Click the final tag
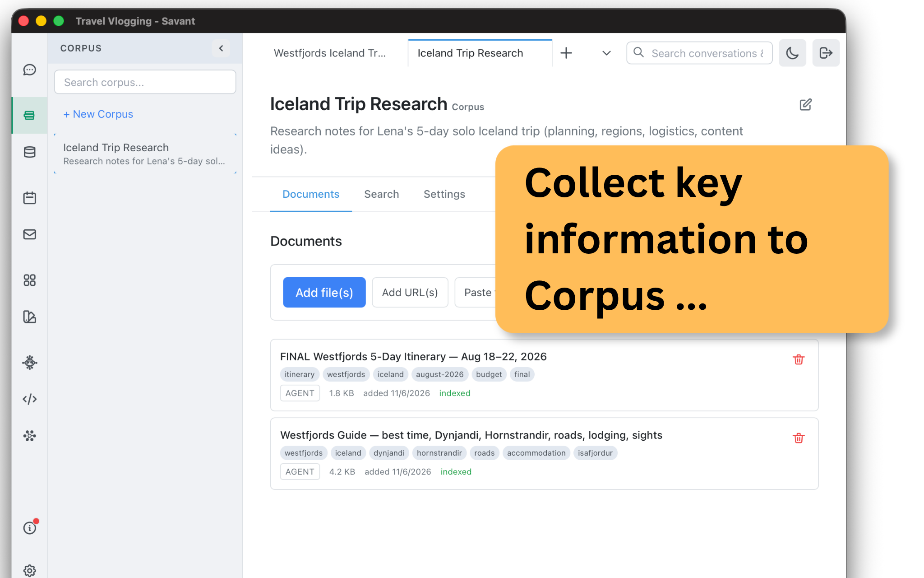The width and height of the screenshot is (924, 578). tap(522, 374)
